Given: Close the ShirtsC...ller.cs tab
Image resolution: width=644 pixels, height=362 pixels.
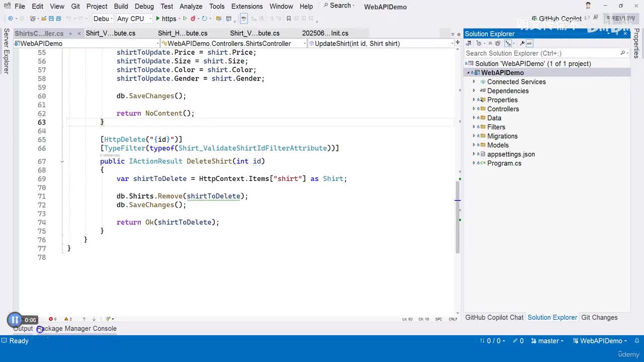Looking at the screenshot, I should tap(78, 34).
